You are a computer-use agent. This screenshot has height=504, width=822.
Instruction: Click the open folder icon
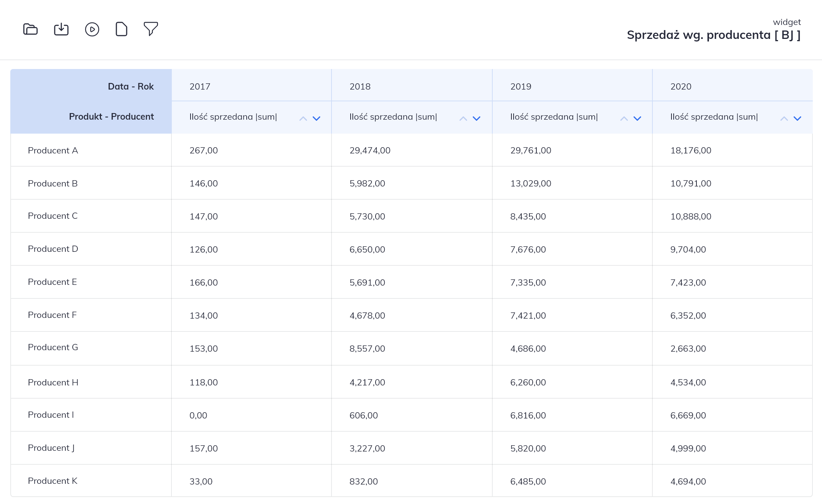pos(30,29)
